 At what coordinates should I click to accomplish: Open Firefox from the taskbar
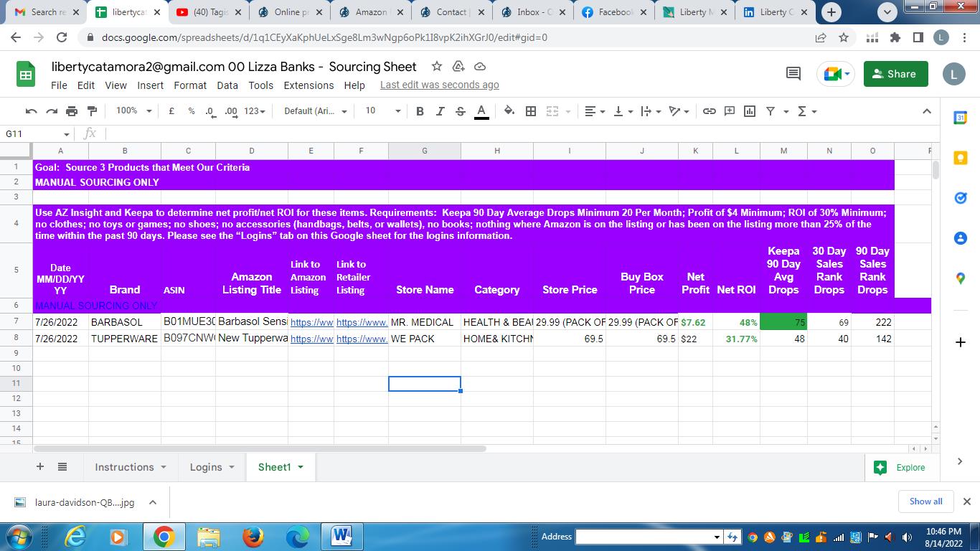253,537
